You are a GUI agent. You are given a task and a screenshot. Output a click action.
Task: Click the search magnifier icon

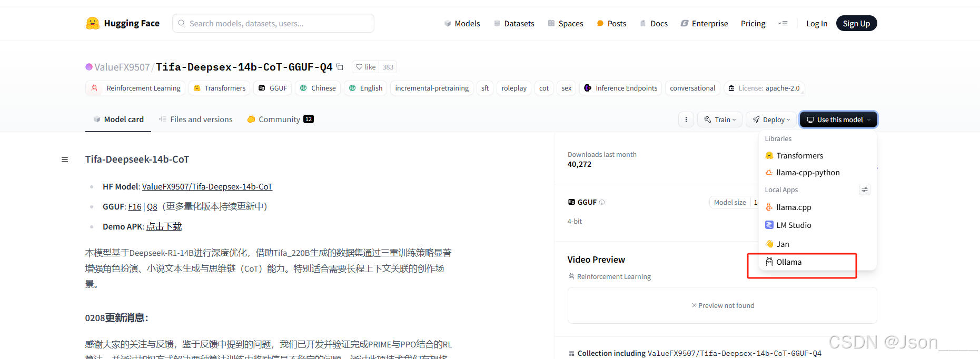tap(182, 23)
